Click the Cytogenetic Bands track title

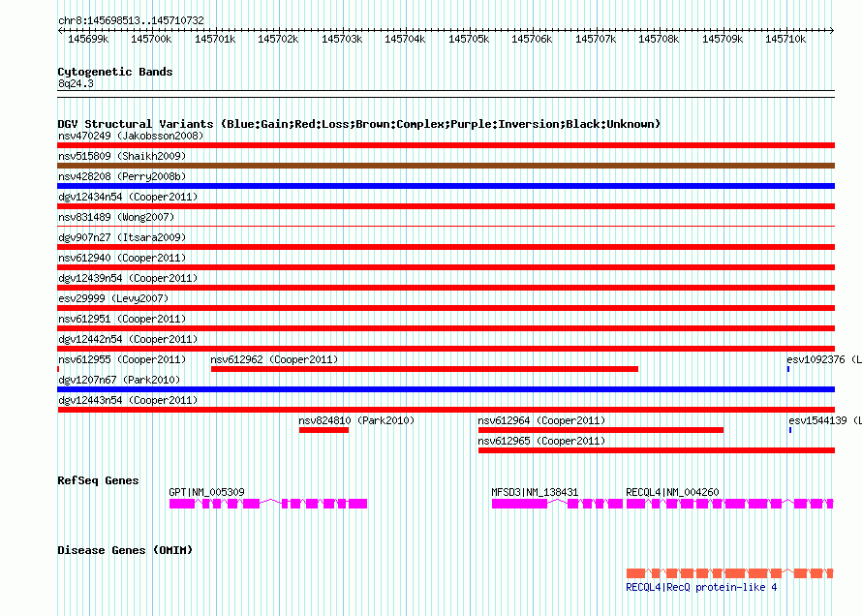click(115, 72)
